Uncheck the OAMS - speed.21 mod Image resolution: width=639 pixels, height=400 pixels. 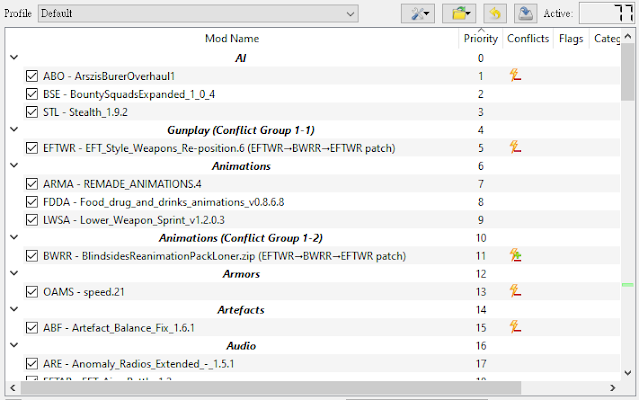pos(32,292)
